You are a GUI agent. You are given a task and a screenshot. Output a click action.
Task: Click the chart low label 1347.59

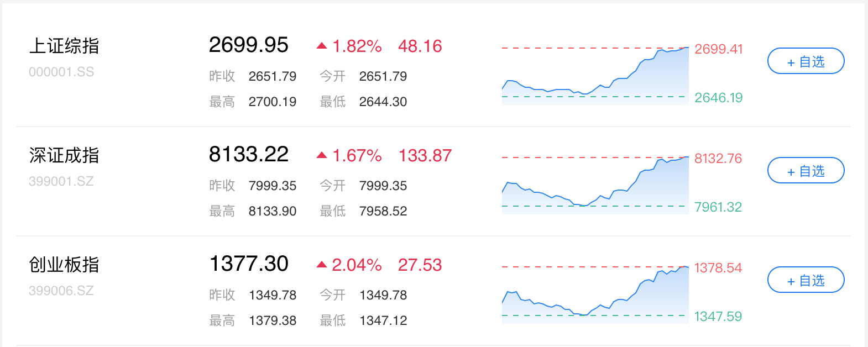click(x=718, y=317)
